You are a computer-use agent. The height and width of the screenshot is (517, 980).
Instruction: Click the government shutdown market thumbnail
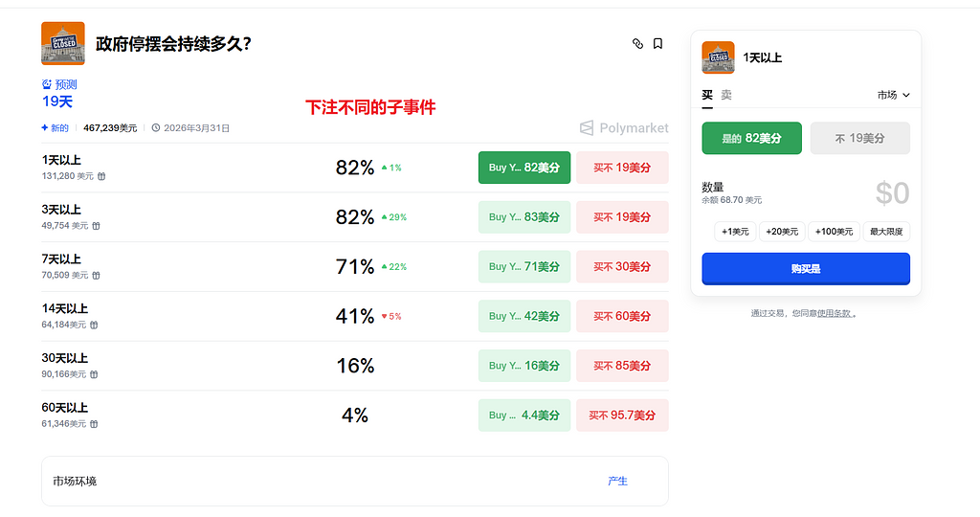tap(63, 44)
